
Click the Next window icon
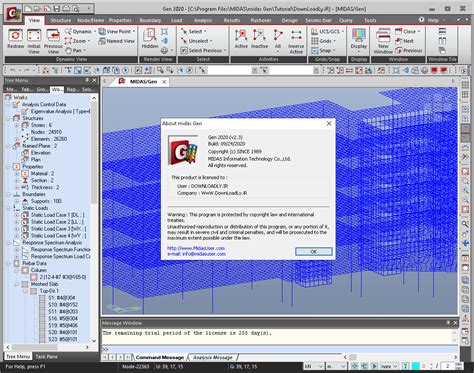tap(404, 41)
